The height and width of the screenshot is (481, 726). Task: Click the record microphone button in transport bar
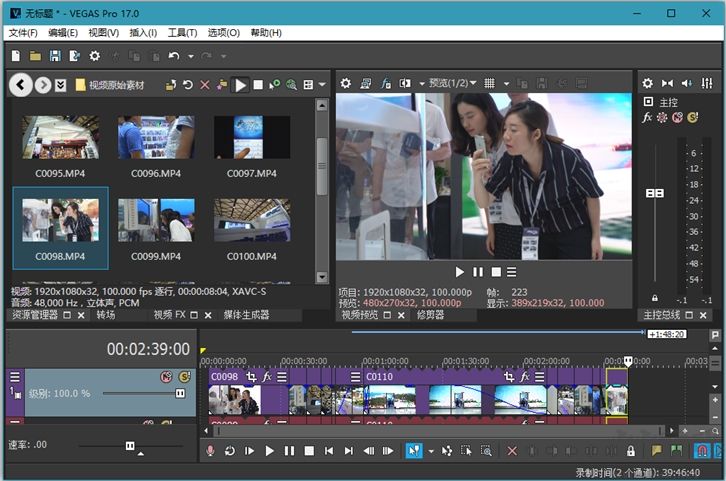pyautogui.click(x=211, y=451)
